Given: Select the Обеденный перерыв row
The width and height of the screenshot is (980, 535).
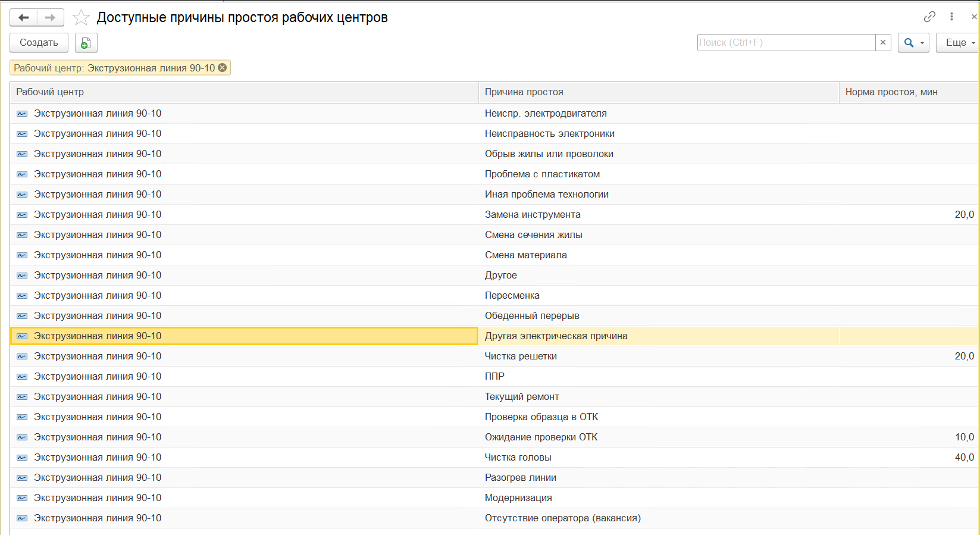Looking at the screenshot, I should tap(494, 316).
